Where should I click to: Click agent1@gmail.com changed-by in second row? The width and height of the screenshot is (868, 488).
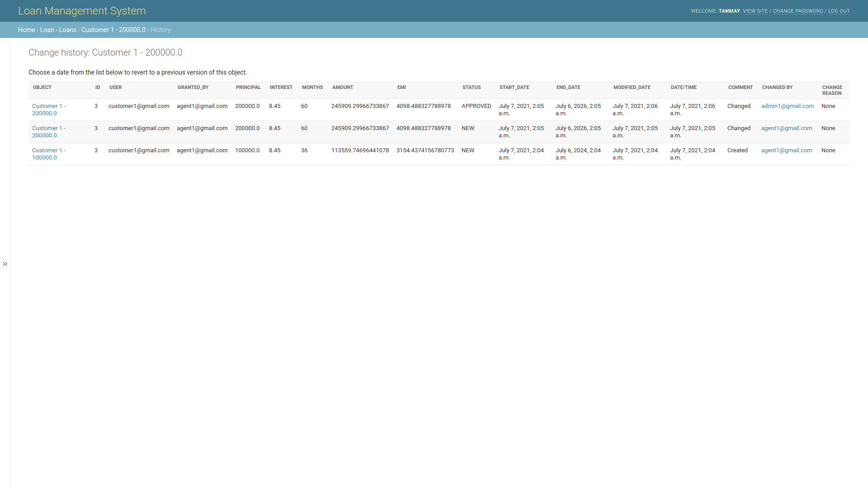(786, 128)
